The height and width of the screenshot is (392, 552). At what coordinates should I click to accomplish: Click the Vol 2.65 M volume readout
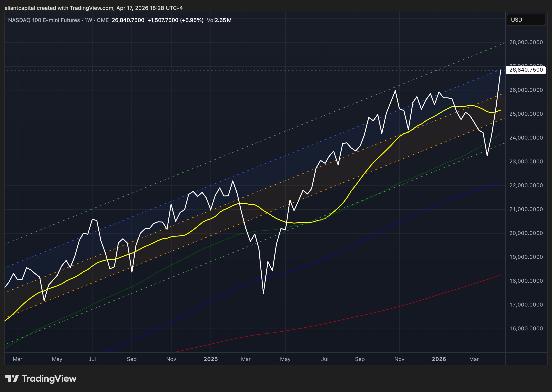pos(219,20)
